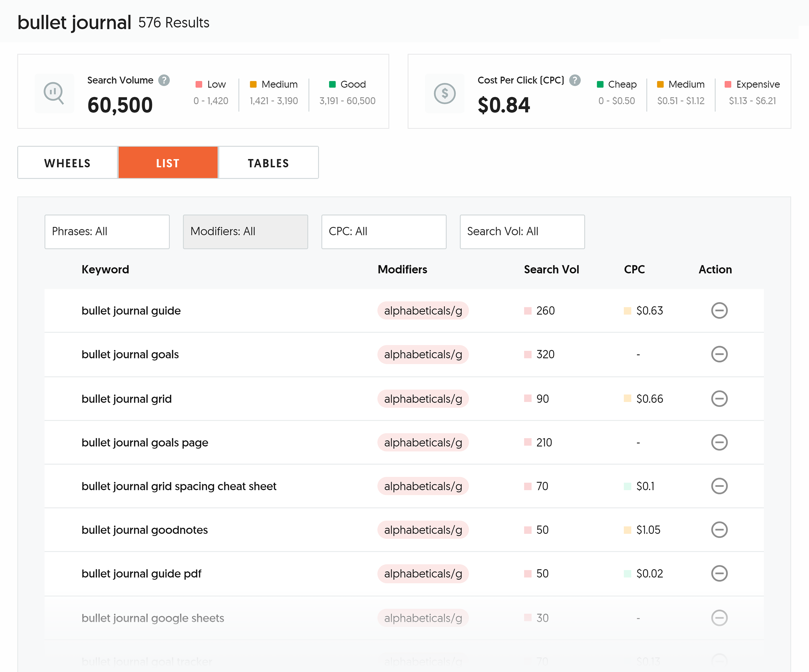809x672 pixels.
Task: Remove the 'bullet journal goals' keyword using minus icon
Action: (720, 354)
